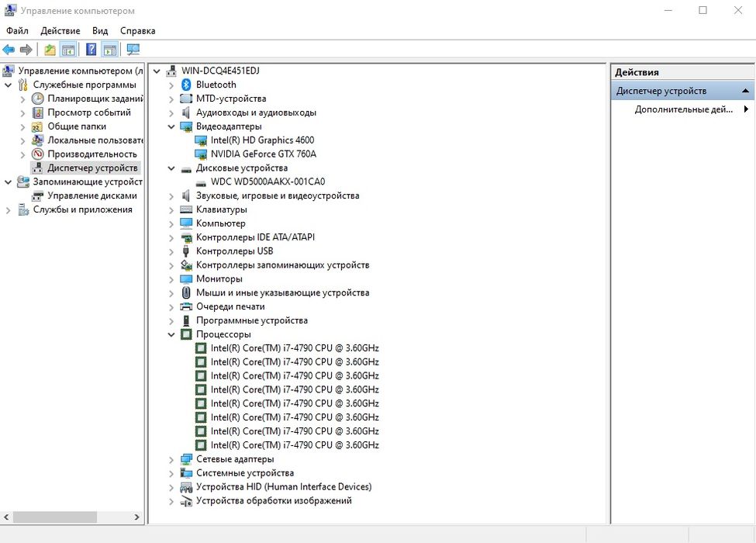Screen dimensions: 756x543
Task: Select the Intel(R) HD Graphics 4600 adapter
Action: point(262,140)
